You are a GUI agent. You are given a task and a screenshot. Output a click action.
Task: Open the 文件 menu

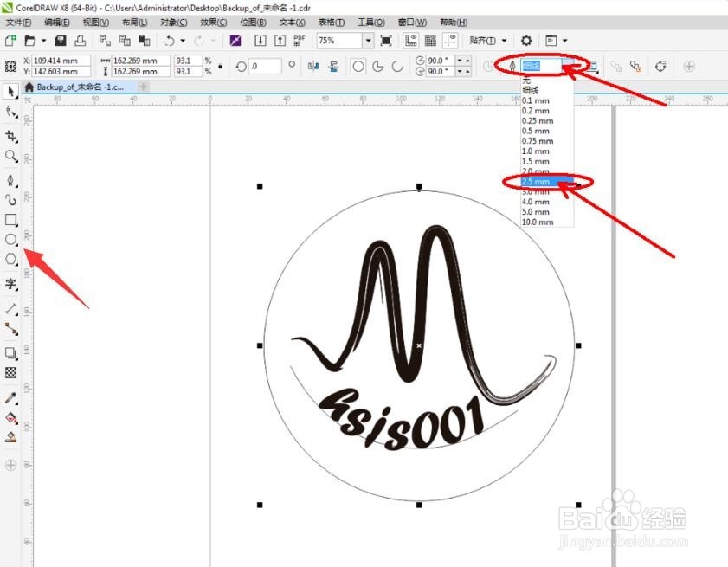click(18, 23)
